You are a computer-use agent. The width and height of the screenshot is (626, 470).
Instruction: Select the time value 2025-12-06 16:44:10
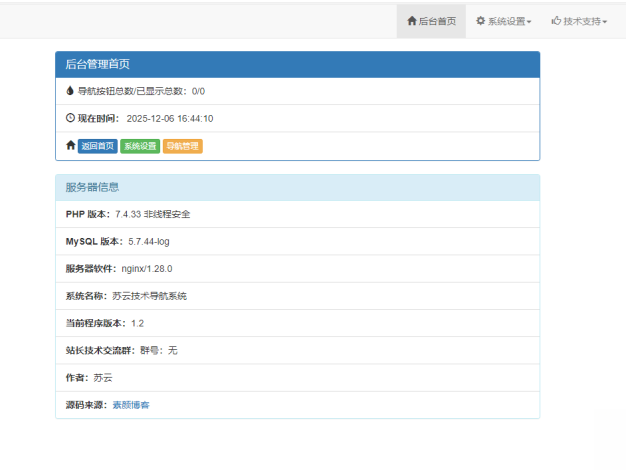click(170, 119)
